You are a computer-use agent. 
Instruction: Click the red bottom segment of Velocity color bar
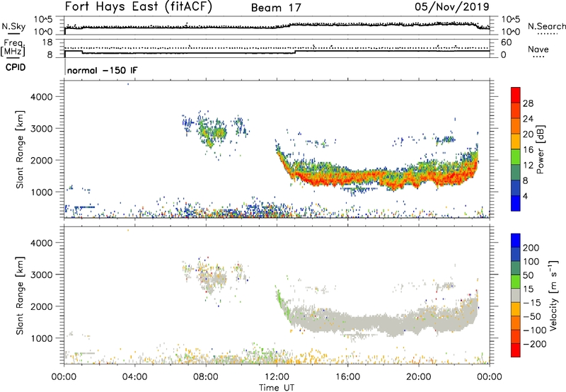tap(516, 350)
